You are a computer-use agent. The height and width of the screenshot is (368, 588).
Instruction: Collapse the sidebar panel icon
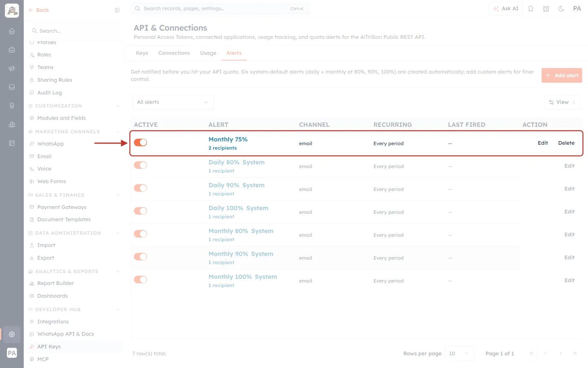click(117, 10)
